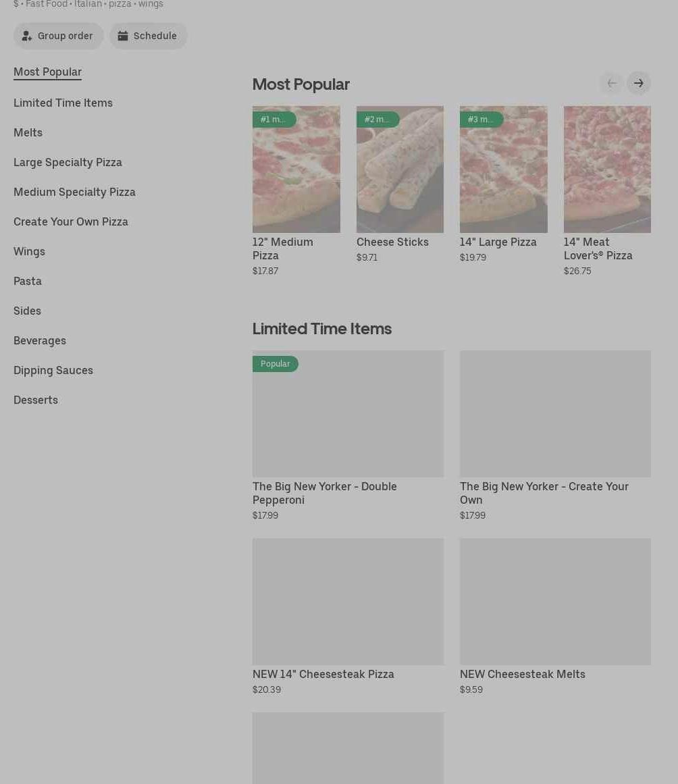Go to the Melts category
This screenshot has width=678, height=784.
(x=28, y=132)
